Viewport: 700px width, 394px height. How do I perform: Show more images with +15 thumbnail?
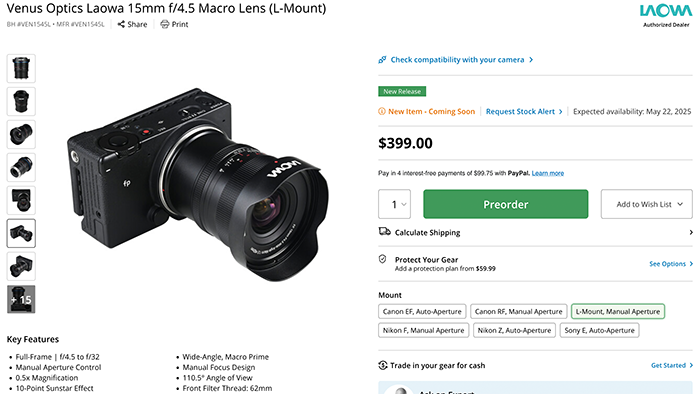21,299
